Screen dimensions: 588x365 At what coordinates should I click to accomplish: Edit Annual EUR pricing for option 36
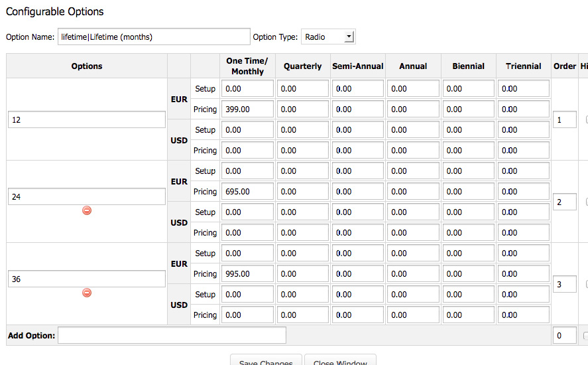(x=413, y=273)
